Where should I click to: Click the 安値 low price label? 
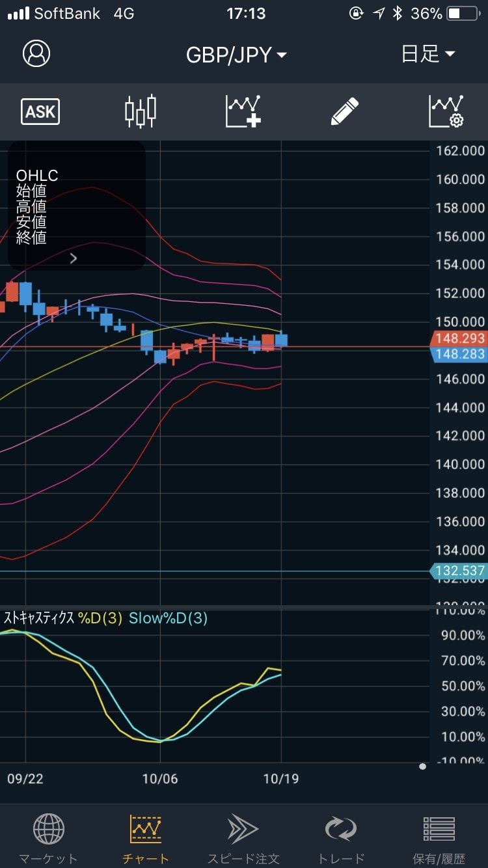coord(31,222)
